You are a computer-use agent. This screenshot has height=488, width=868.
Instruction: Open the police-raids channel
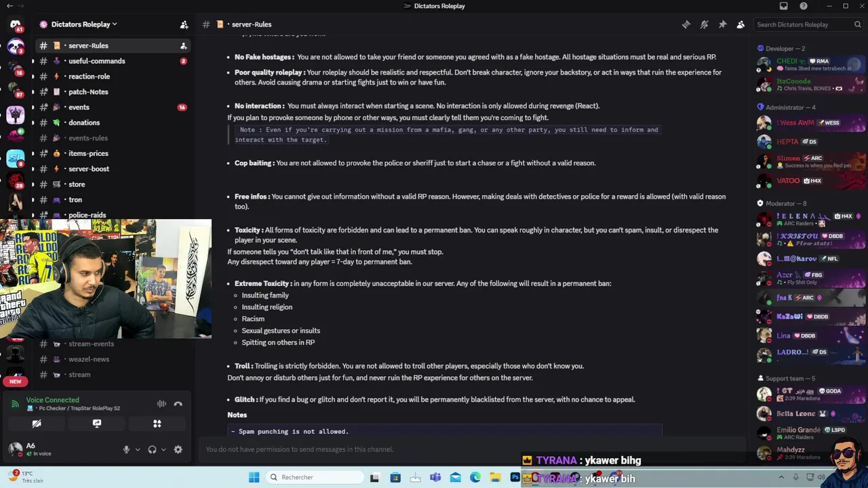click(x=113, y=214)
